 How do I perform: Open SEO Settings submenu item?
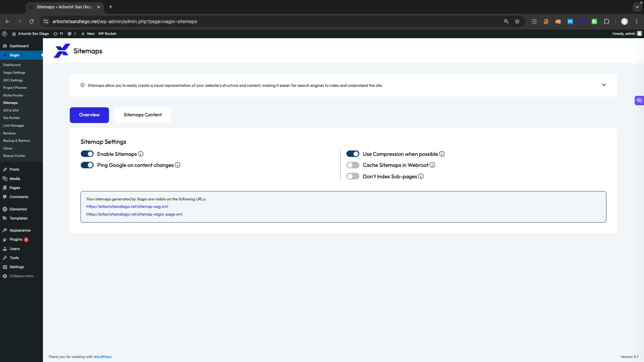coord(13,80)
